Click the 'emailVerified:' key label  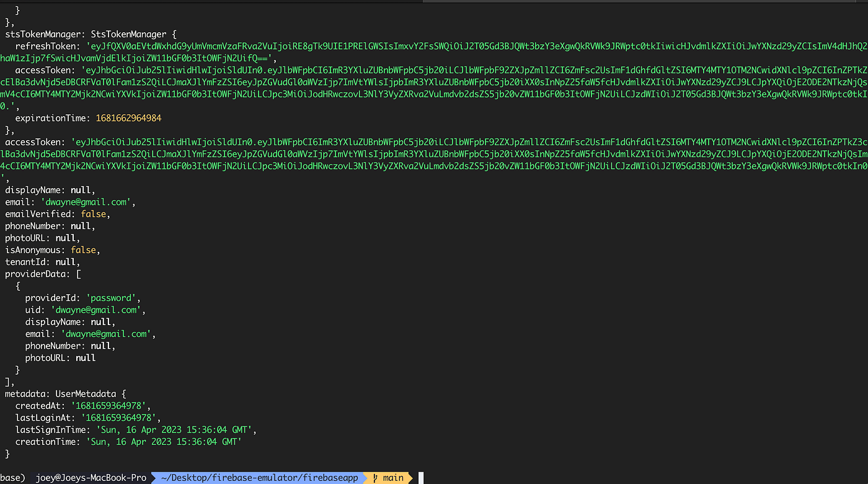(40, 214)
